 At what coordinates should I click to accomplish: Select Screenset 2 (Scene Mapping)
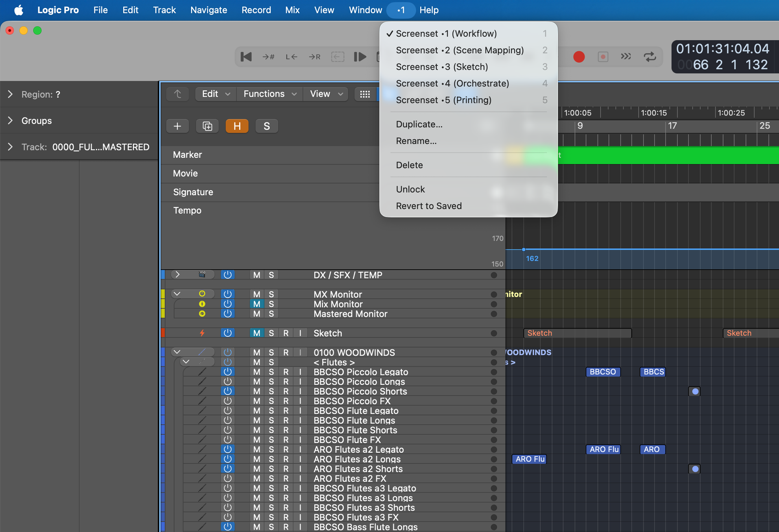point(468,50)
